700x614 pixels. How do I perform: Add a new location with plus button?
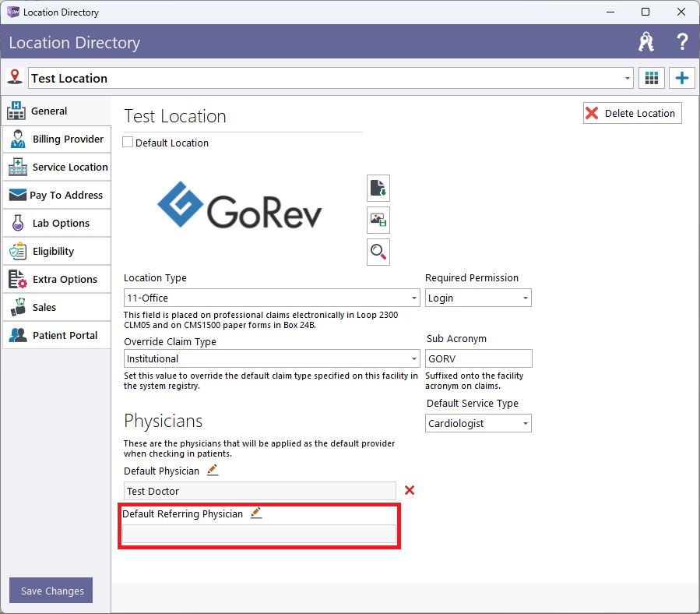681,78
